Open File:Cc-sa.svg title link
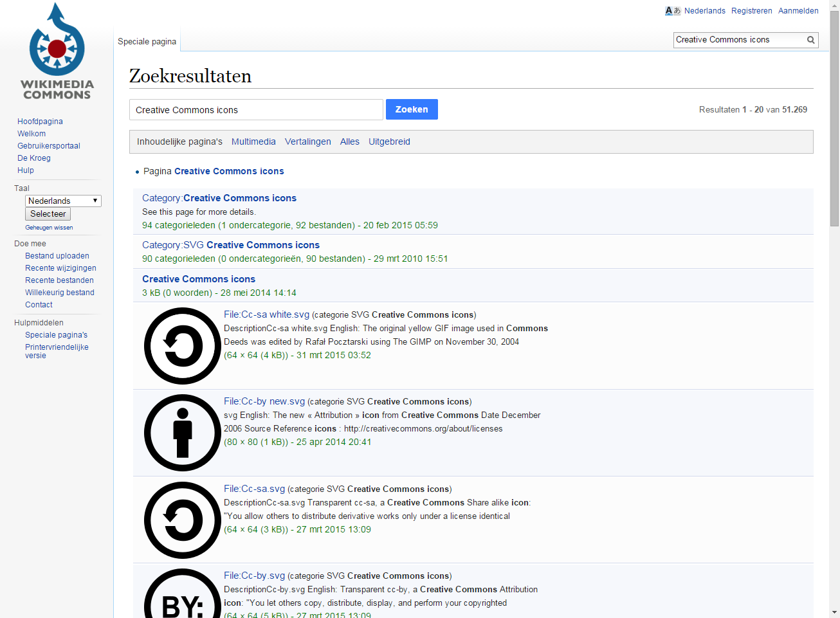840x618 pixels. pos(254,489)
